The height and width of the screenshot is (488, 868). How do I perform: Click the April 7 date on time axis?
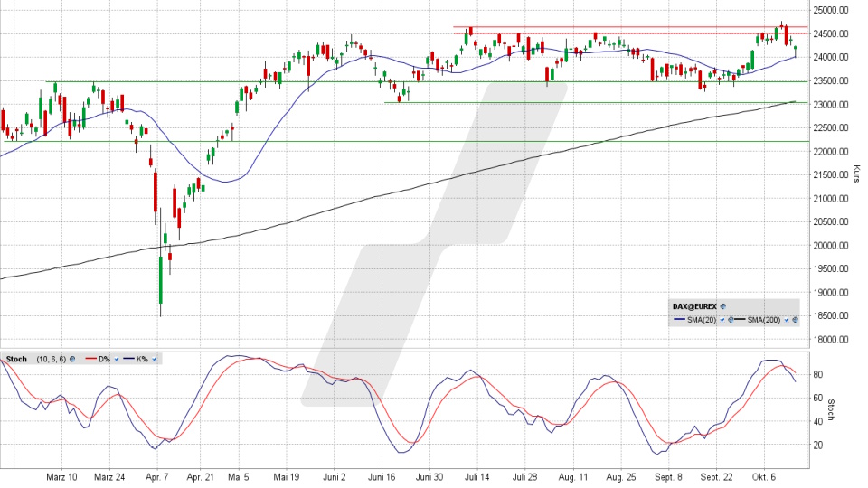(x=156, y=476)
